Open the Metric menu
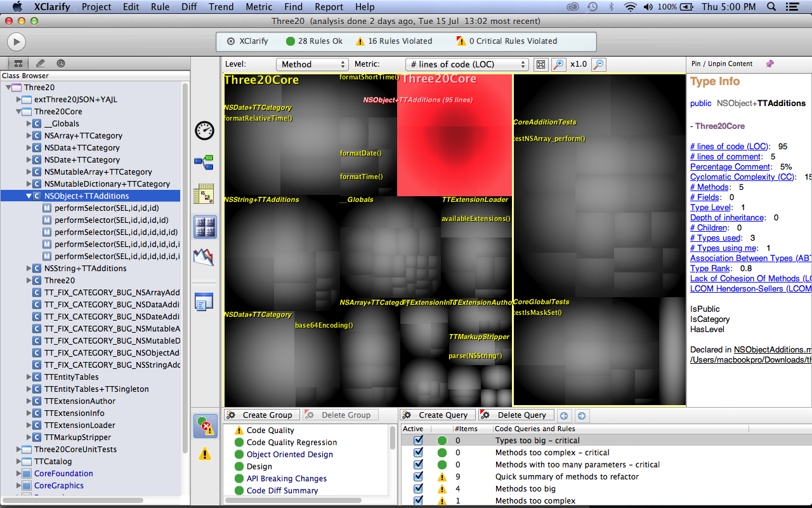This screenshot has height=508, width=812. pyautogui.click(x=259, y=7)
